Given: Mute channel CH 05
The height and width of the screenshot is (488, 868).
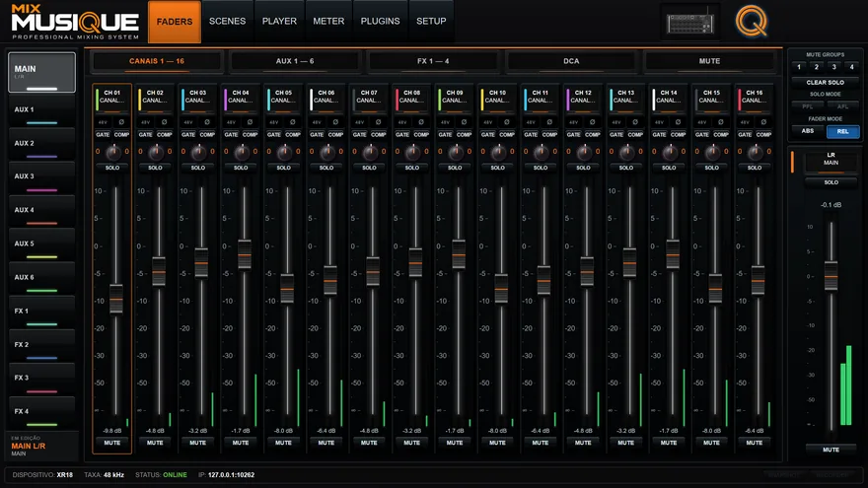Looking at the screenshot, I should pos(283,443).
